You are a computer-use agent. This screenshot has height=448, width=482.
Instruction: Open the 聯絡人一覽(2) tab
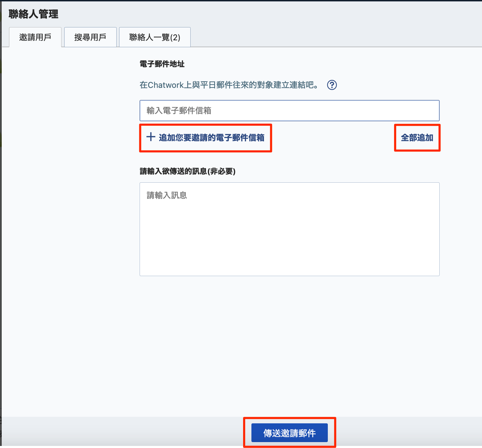coord(155,37)
